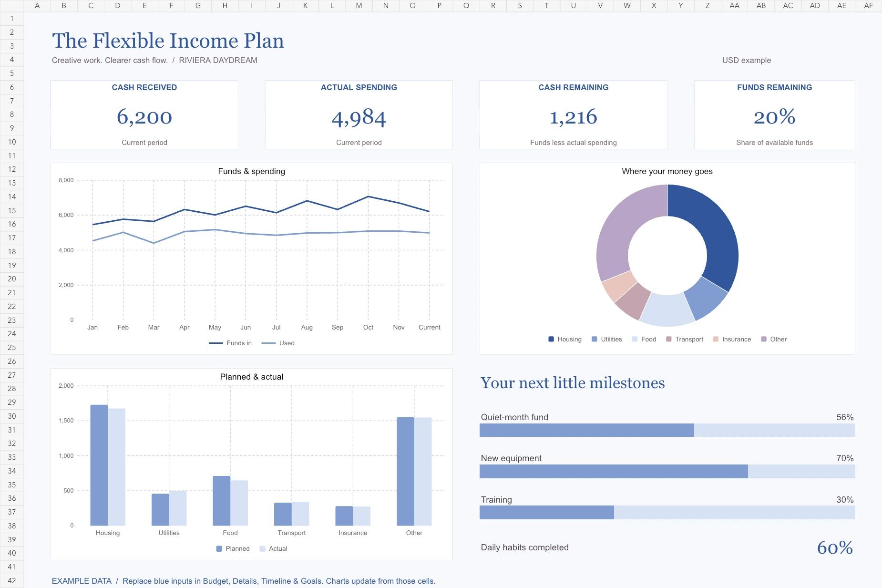Viewport: 882px width, 588px height.
Task: Select the 56% Quiet-month fund value
Action: [x=845, y=417]
